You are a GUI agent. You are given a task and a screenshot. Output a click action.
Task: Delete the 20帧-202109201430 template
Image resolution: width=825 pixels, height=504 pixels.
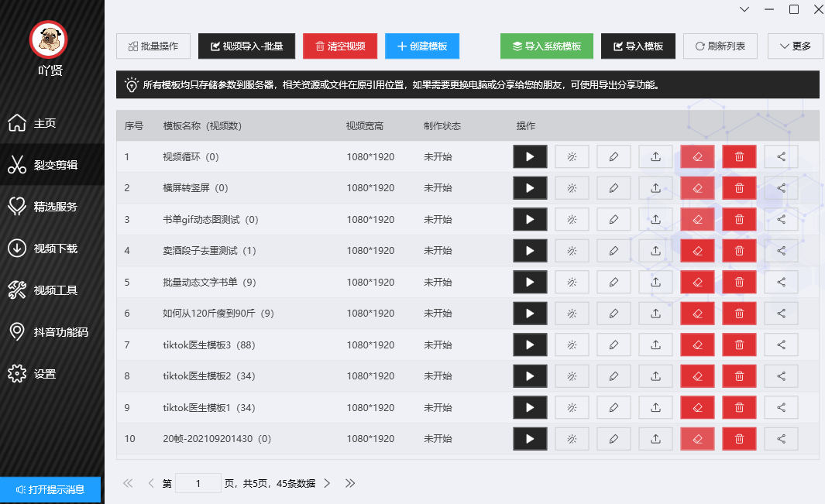[x=739, y=439]
